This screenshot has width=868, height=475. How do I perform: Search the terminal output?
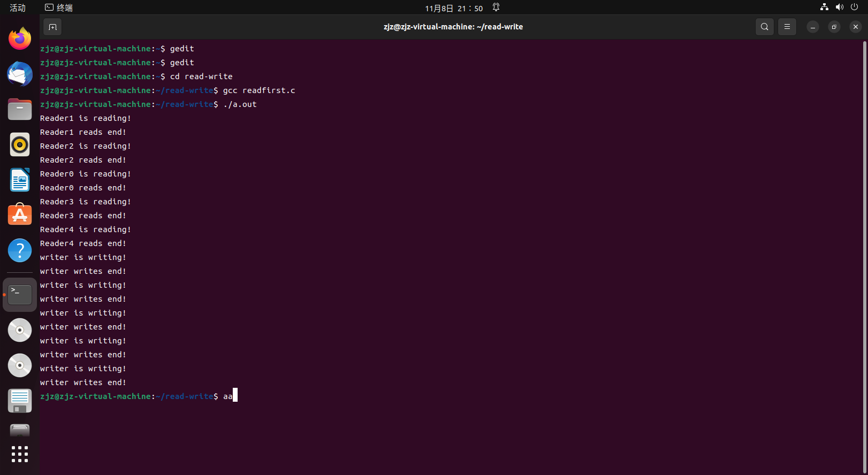pyautogui.click(x=765, y=27)
